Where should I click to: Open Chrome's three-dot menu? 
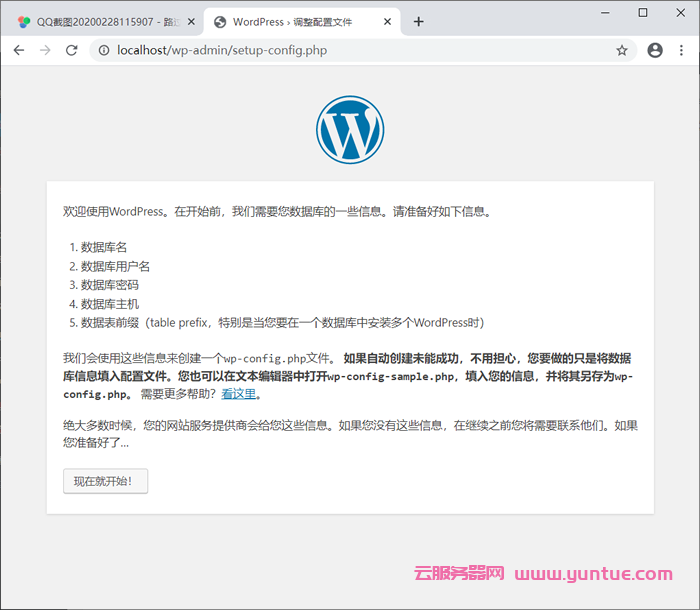coord(683,50)
